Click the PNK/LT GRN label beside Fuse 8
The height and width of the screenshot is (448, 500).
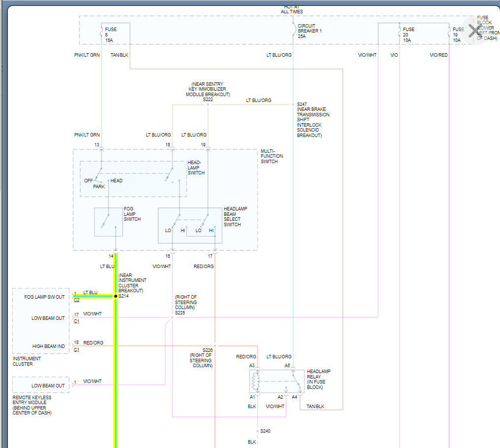tap(87, 55)
